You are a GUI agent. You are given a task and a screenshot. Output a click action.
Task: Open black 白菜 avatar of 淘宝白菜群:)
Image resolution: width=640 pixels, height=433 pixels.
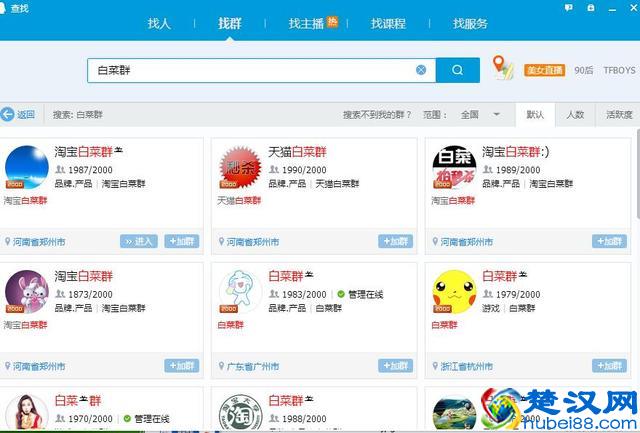click(x=454, y=167)
